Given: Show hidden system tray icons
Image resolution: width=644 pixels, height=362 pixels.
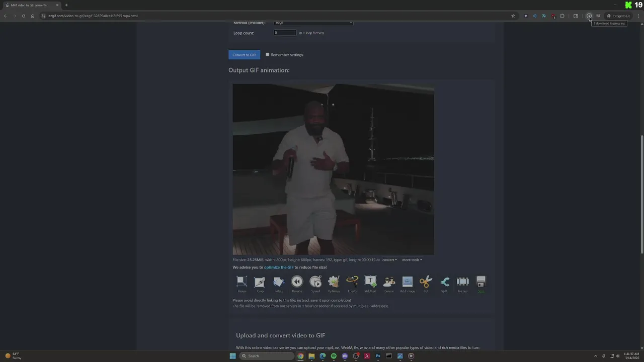Looking at the screenshot, I should [x=596, y=356].
